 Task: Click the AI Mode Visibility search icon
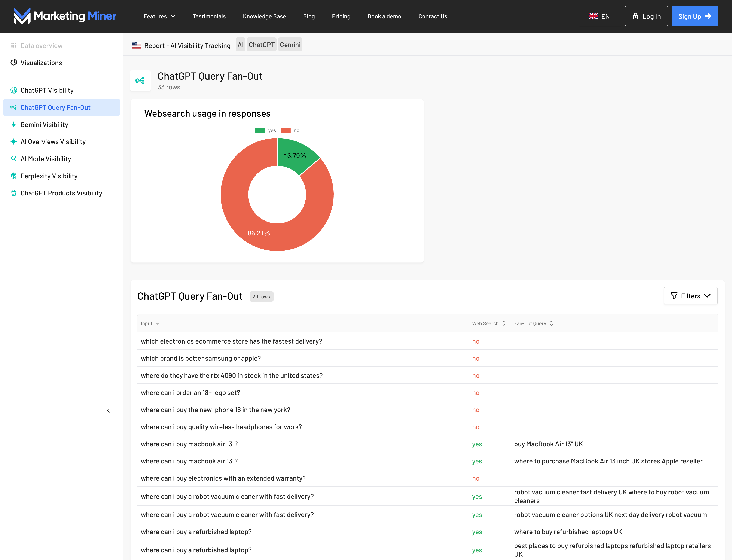click(x=14, y=159)
